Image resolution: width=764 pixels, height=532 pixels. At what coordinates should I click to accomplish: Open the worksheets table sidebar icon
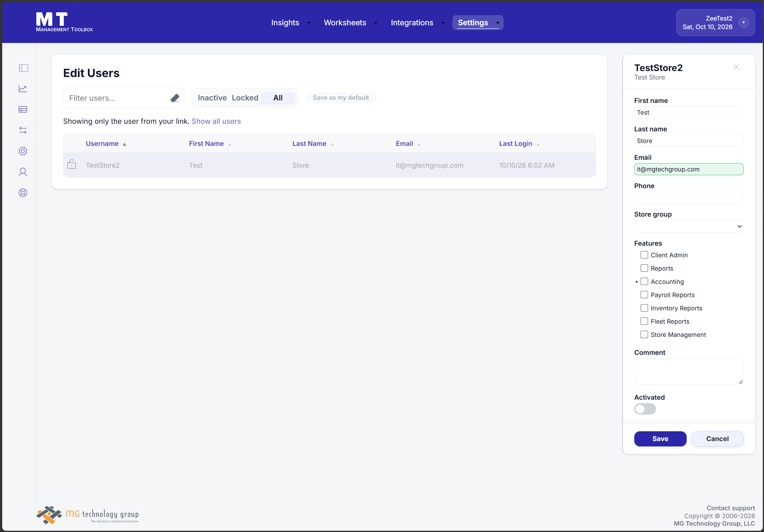(x=23, y=110)
